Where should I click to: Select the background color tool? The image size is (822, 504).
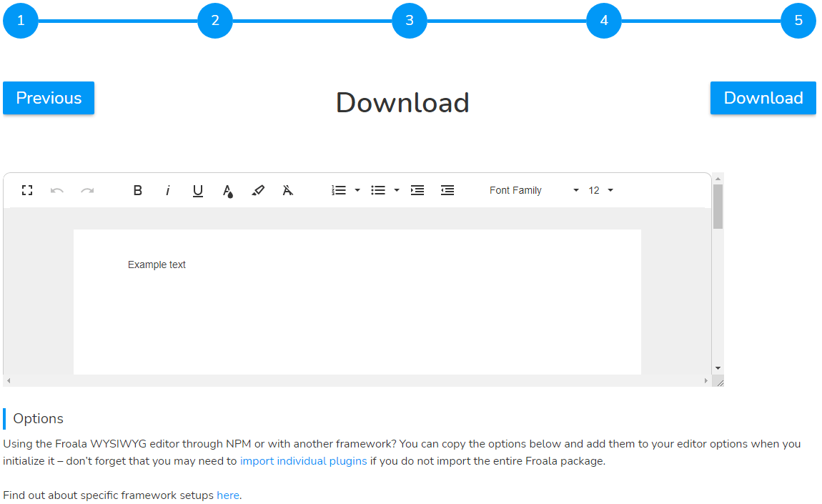pos(258,190)
